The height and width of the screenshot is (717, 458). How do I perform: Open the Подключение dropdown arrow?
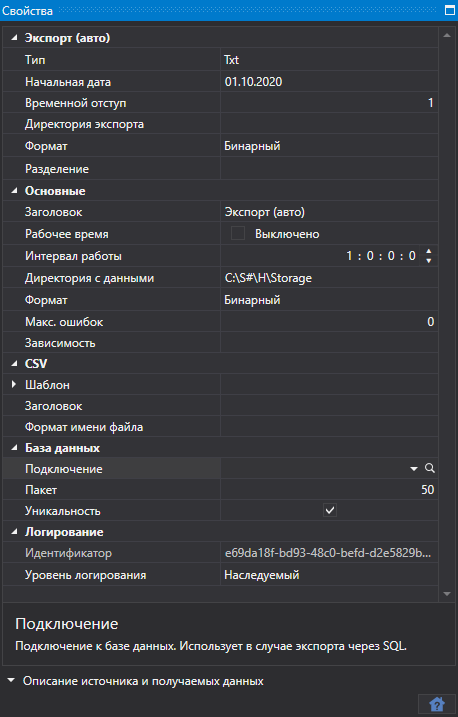414,469
